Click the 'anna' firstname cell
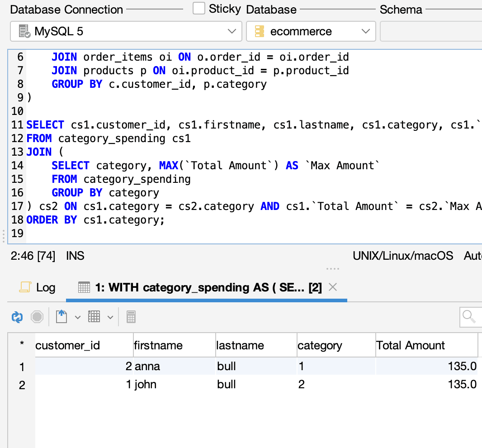This screenshot has width=482, height=448. 174,366
